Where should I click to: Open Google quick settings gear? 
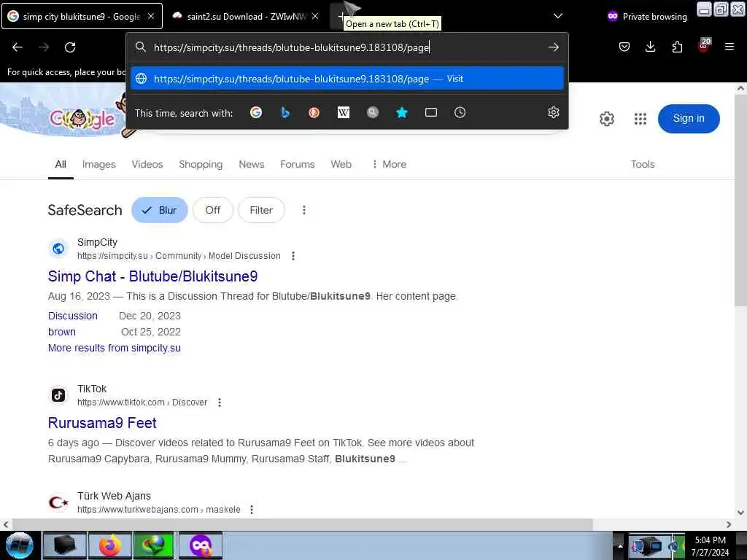pos(606,119)
